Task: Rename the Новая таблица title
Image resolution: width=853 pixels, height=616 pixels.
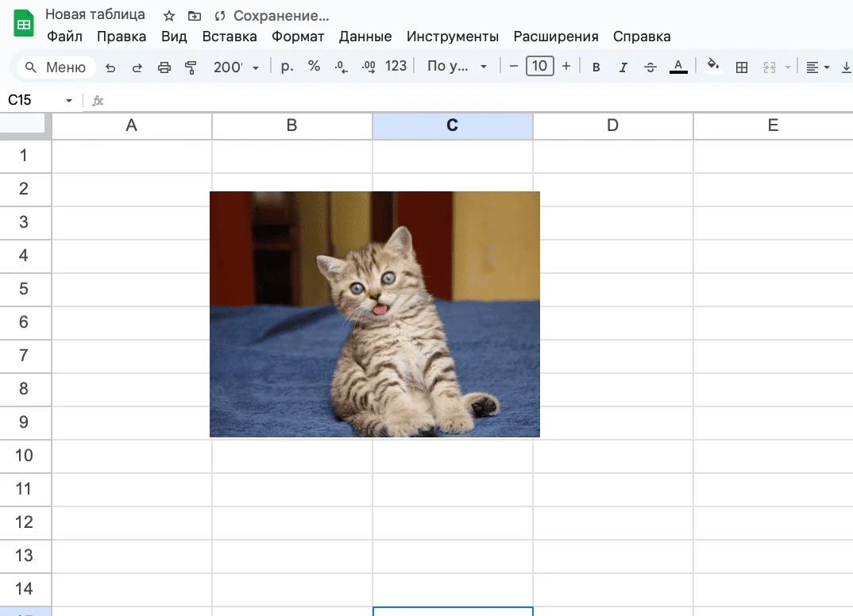Action: [x=95, y=14]
